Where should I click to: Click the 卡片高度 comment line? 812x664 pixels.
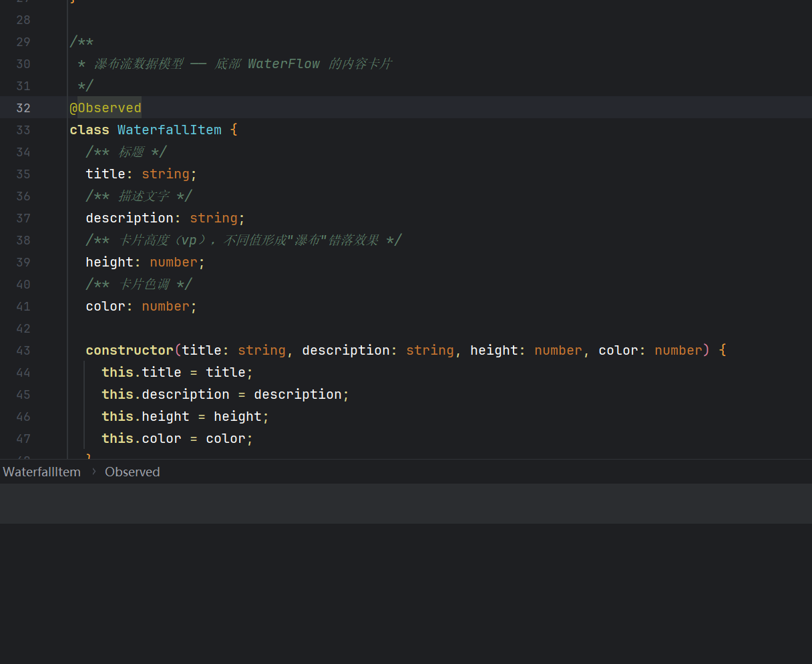point(244,240)
